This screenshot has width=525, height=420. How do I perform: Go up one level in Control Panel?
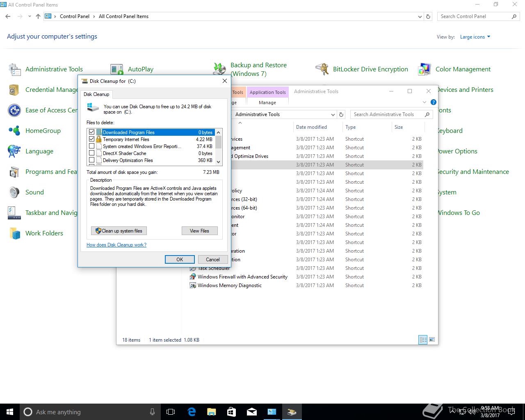tap(38, 16)
